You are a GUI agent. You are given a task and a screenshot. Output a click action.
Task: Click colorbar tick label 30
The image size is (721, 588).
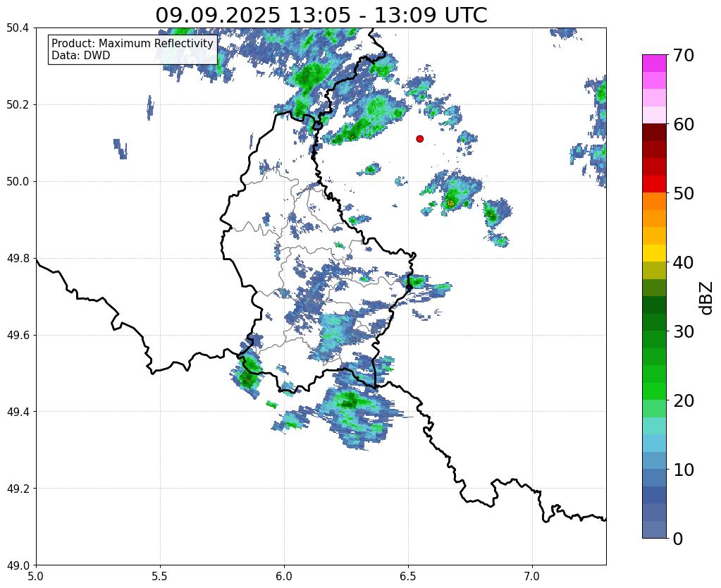(683, 331)
